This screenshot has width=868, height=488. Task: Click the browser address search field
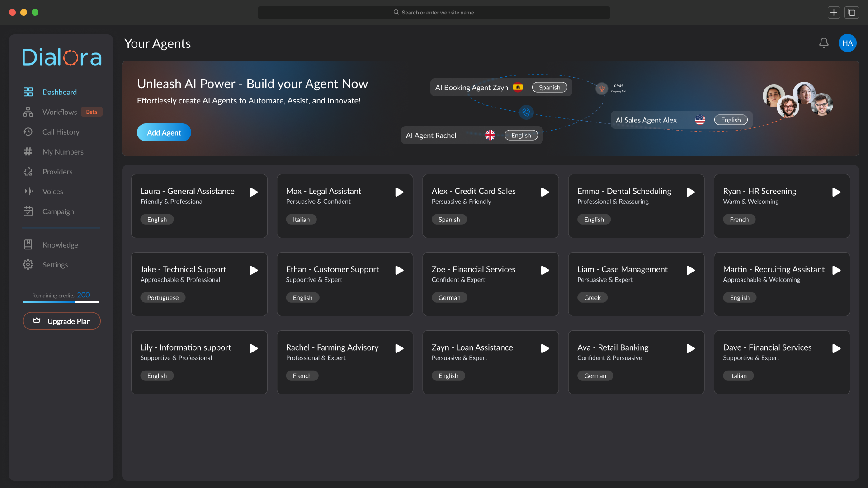pos(434,13)
